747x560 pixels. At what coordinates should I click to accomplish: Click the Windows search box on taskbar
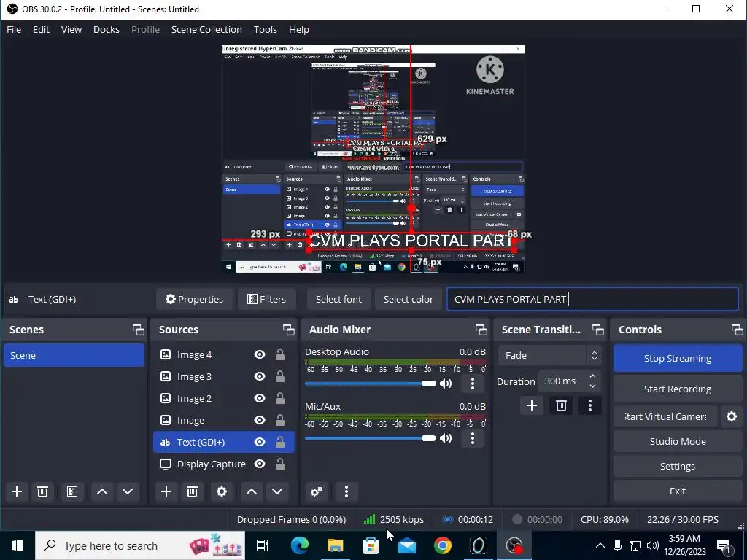pyautogui.click(x=140, y=545)
